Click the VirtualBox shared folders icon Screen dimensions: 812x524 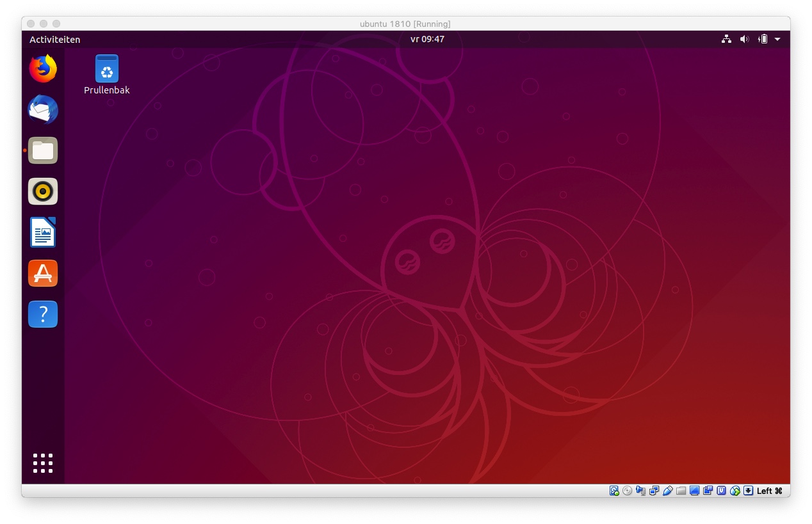[x=681, y=491]
